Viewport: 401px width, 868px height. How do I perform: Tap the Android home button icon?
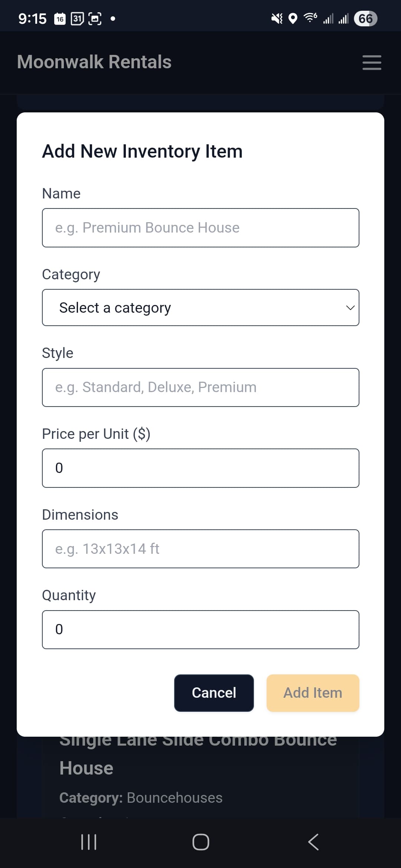[x=200, y=842]
